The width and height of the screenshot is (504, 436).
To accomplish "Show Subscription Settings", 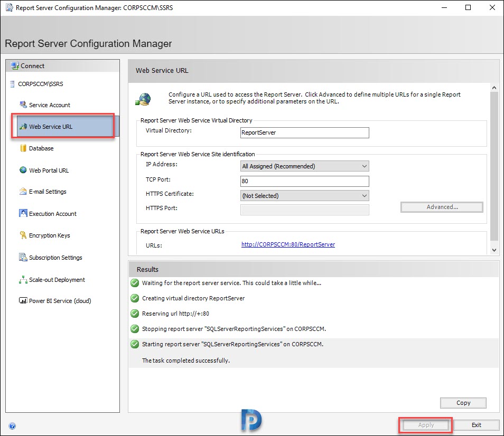I will (55, 258).
